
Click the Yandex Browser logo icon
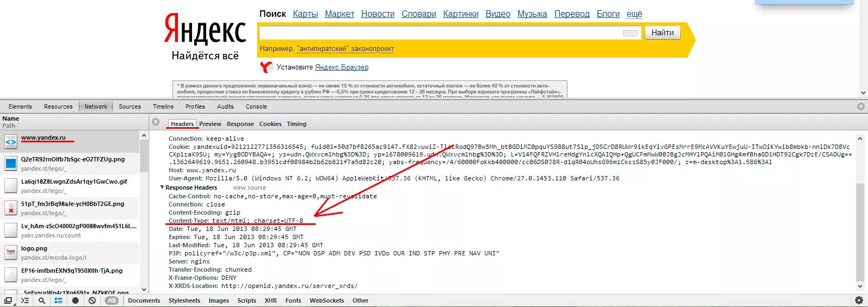(x=266, y=67)
